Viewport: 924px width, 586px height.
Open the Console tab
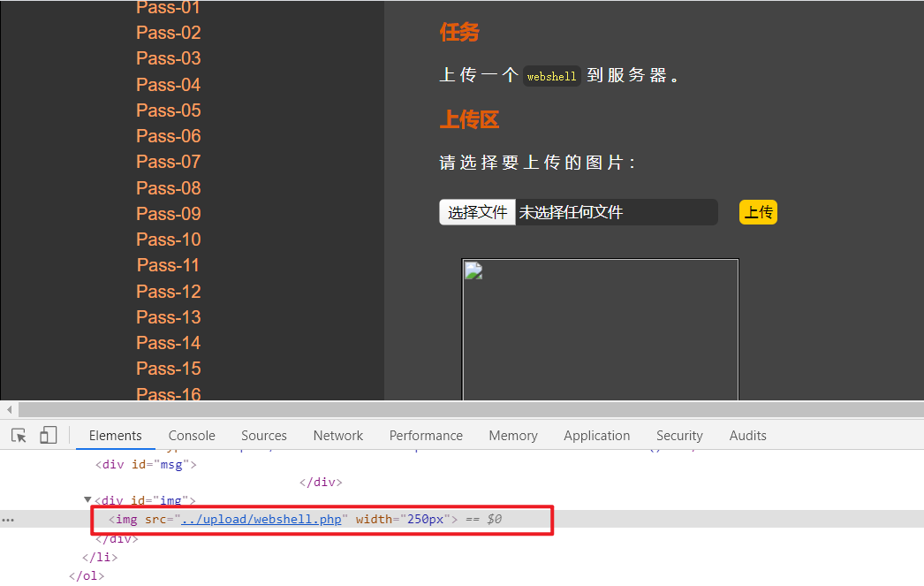192,436
